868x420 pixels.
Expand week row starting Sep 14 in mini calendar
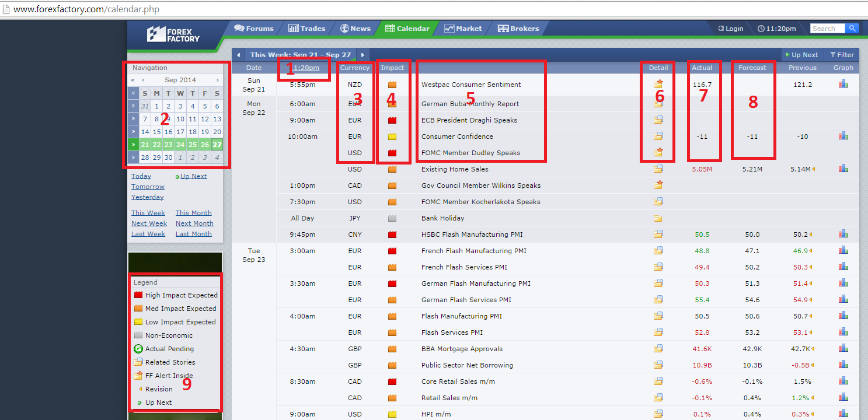click(x=133, y=132)
